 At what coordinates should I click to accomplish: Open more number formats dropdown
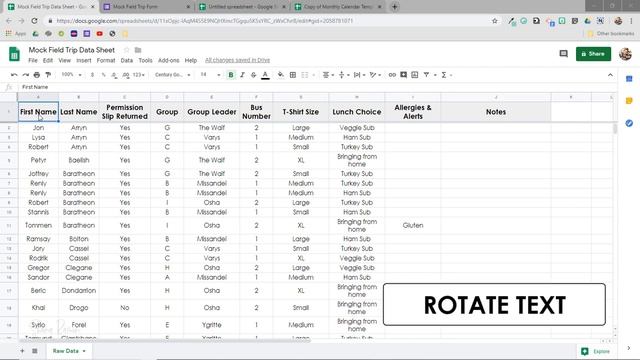139,75
